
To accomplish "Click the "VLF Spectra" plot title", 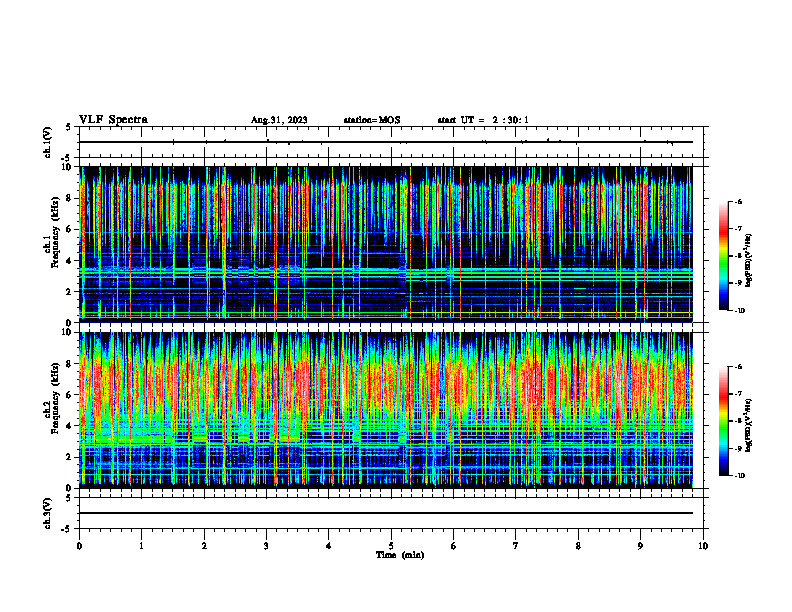I will click(x=114, y=120).
